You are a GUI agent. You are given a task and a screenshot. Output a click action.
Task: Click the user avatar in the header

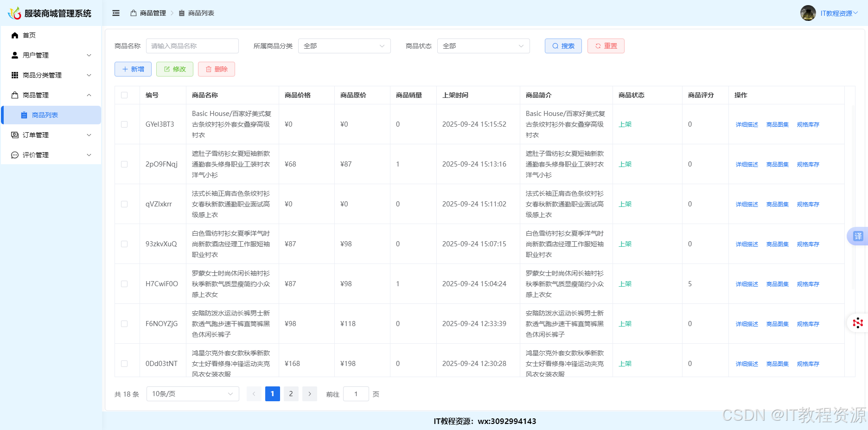[808, 13]
